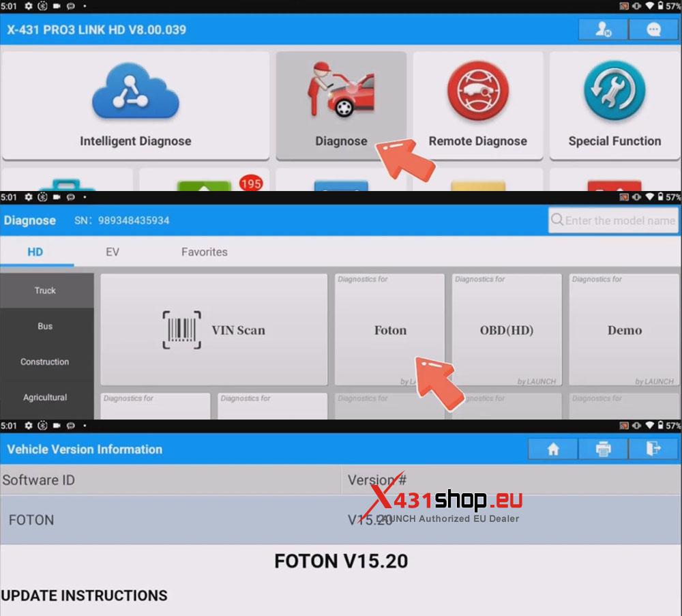This screenshot has height=616, width=682.
Task: Click the UPDATE INSTRUCTIONS heading
Action: click(84, 596)
